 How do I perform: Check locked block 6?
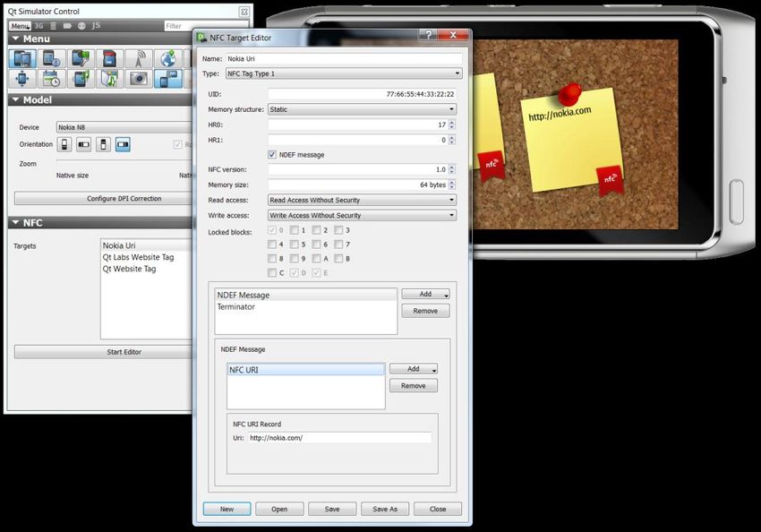(x=316, y=245)
